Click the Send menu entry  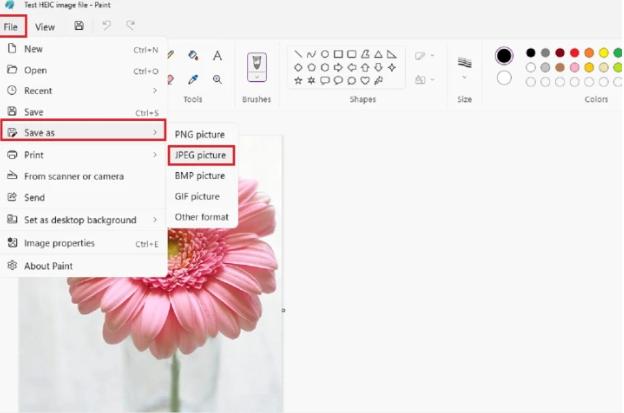click(x=83, y=197)
